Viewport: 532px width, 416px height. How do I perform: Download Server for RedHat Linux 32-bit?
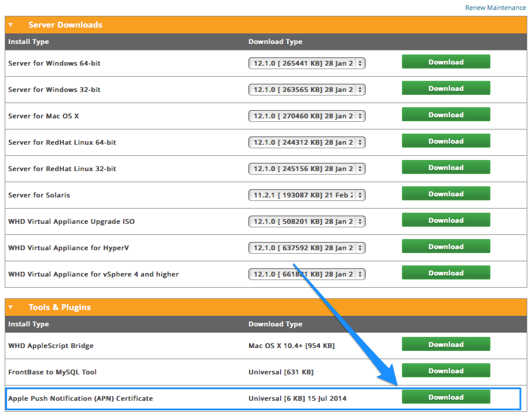point(446,168)
